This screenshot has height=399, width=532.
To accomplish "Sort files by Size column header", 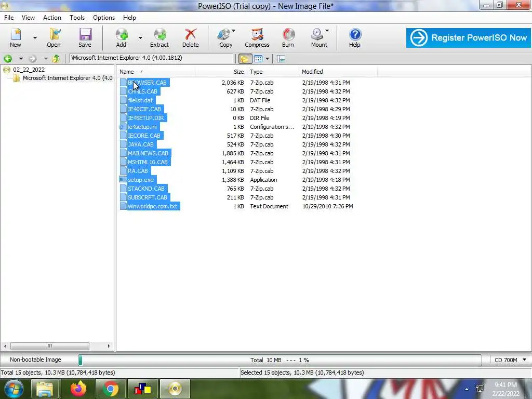I will (221, 72).
